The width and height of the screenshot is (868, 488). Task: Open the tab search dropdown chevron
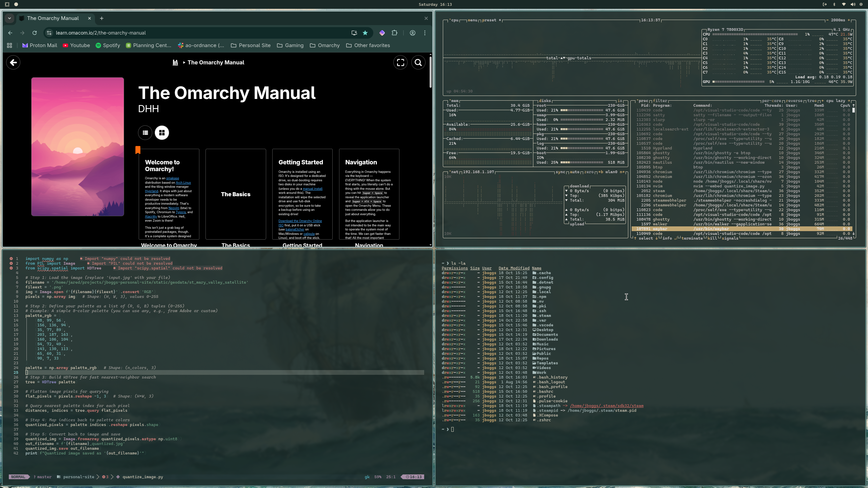(9, 18)
